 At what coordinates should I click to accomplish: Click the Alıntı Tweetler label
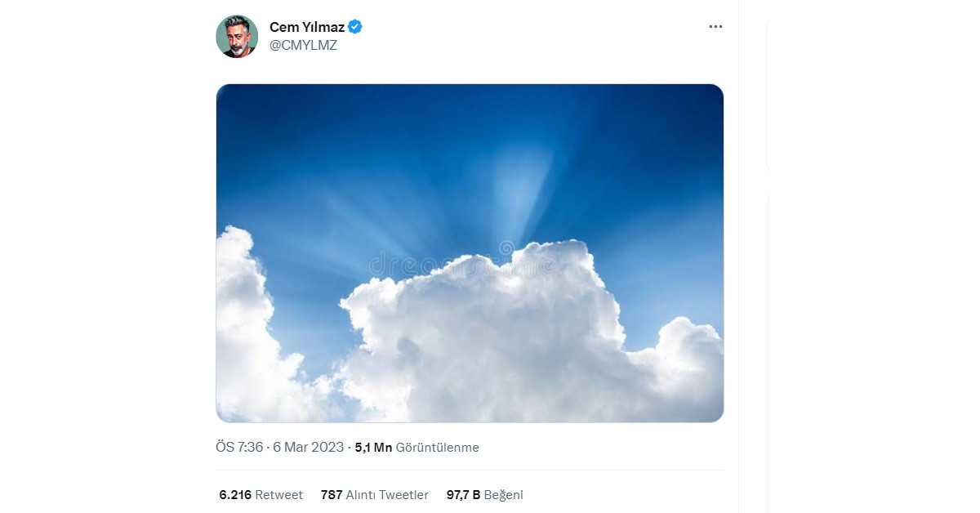[x=387, y=495]
